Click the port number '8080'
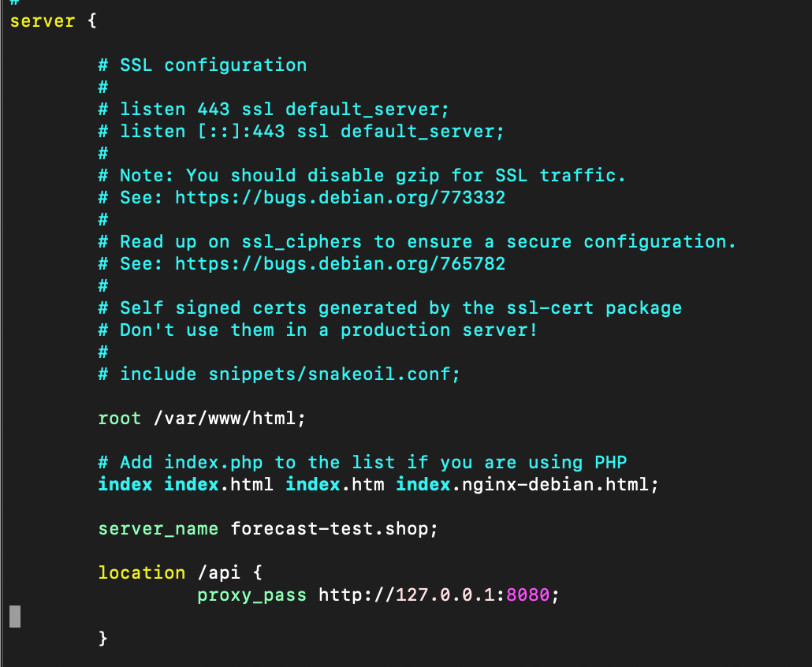 coord(527,595)
